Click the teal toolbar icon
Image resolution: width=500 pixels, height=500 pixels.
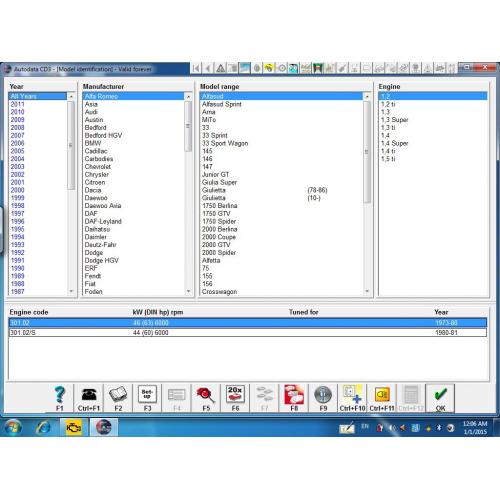(x=293, y=68)
